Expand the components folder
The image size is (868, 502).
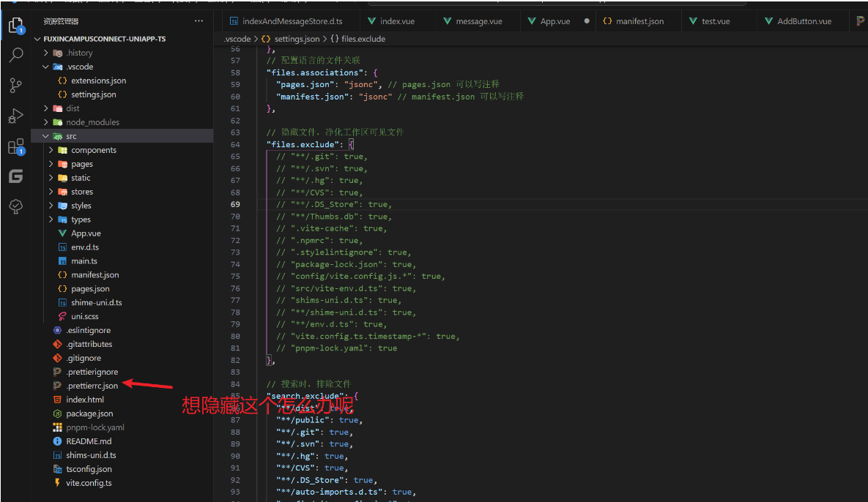51,150
